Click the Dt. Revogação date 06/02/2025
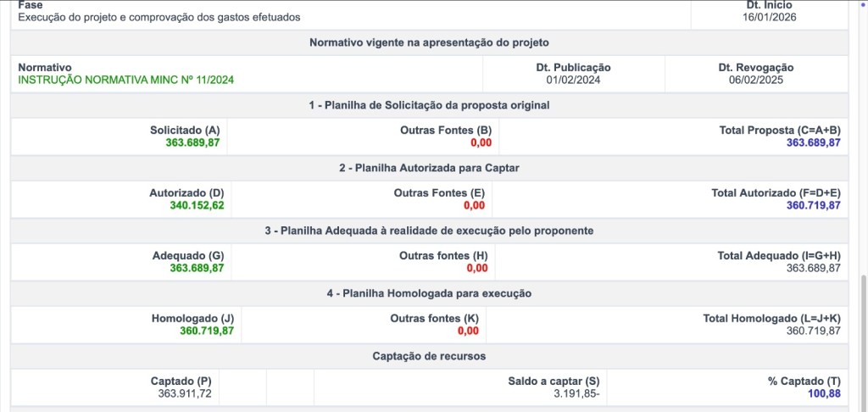Screen dimensions: 868x412 (756, 81)
